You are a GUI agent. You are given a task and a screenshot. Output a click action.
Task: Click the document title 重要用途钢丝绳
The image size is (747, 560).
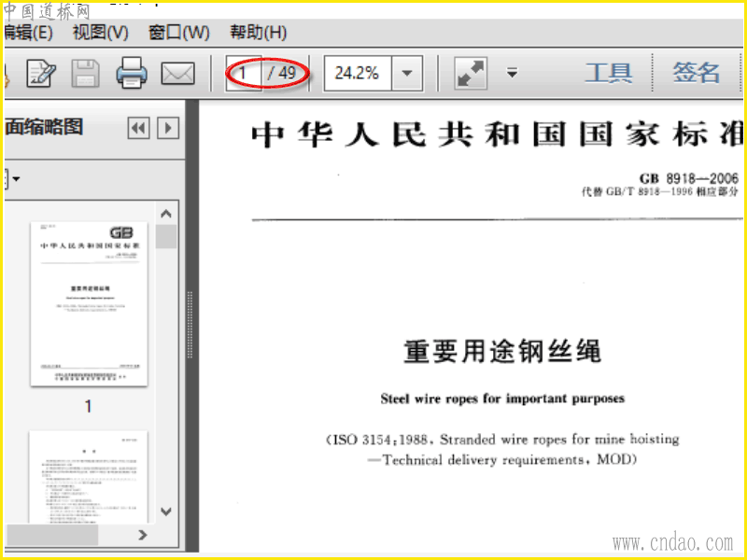tap(502, 352)
